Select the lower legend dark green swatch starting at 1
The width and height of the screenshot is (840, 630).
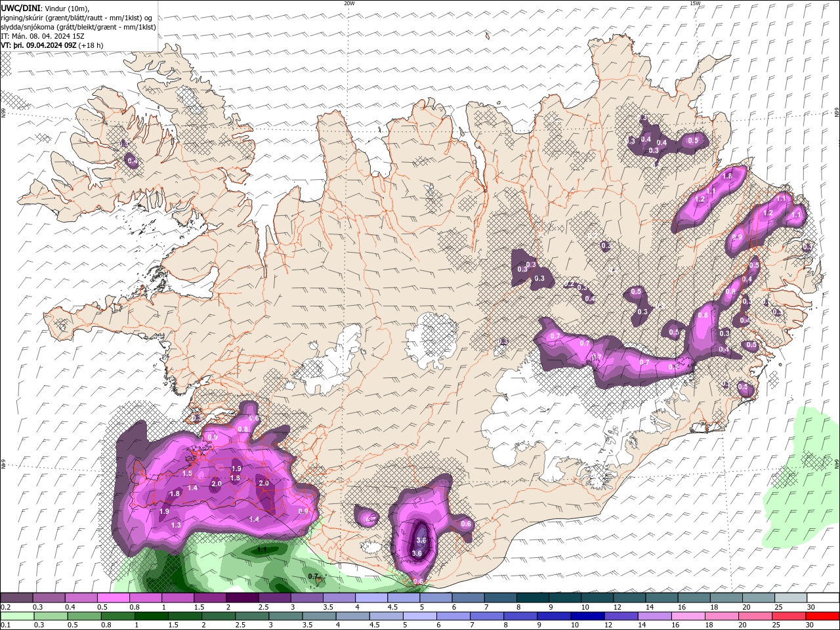153,616
